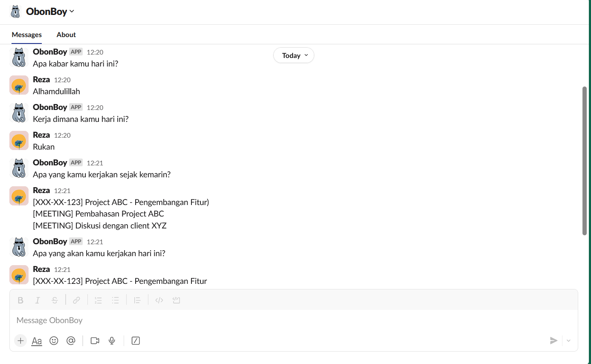
Task: Apply blockquote formatting
Action: [137, 300]
